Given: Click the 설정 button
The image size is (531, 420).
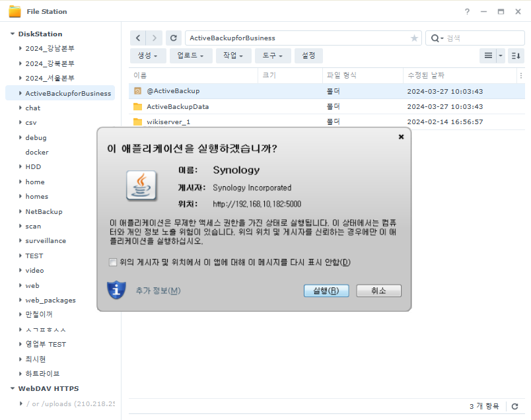Looking at the screenshot, I should [308, 55].
